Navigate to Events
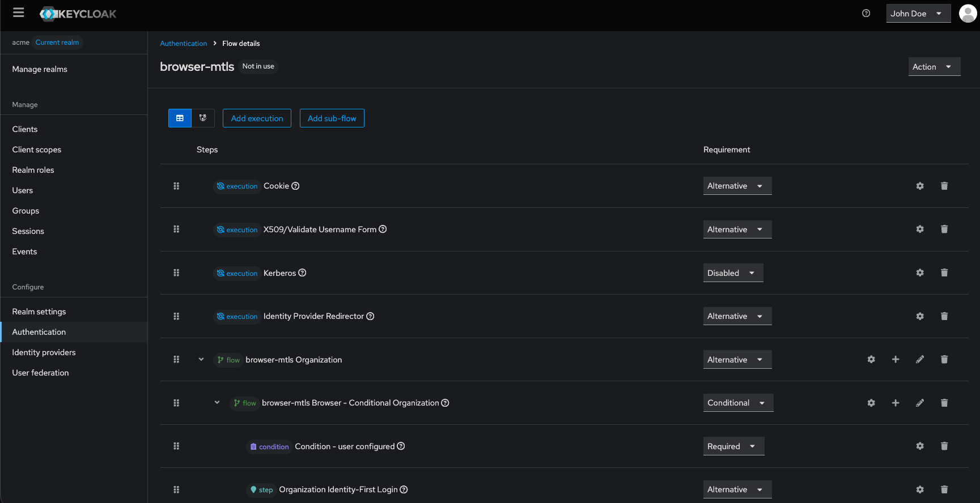 [x=24, y=252]
